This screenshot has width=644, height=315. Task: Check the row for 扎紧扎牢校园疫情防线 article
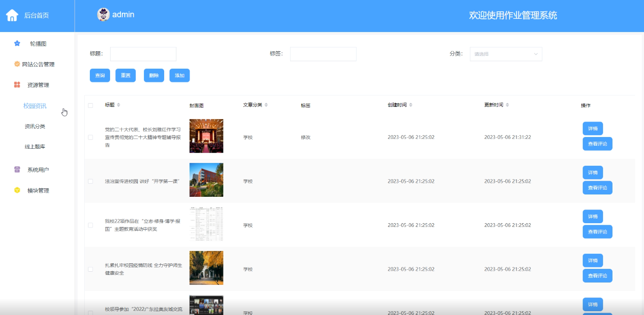90,269
